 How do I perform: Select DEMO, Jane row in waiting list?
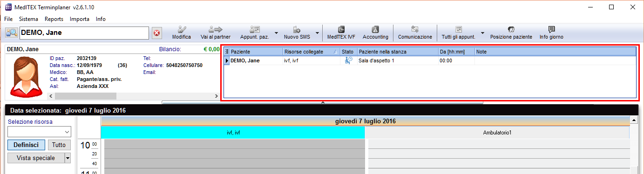pos(430,60)
